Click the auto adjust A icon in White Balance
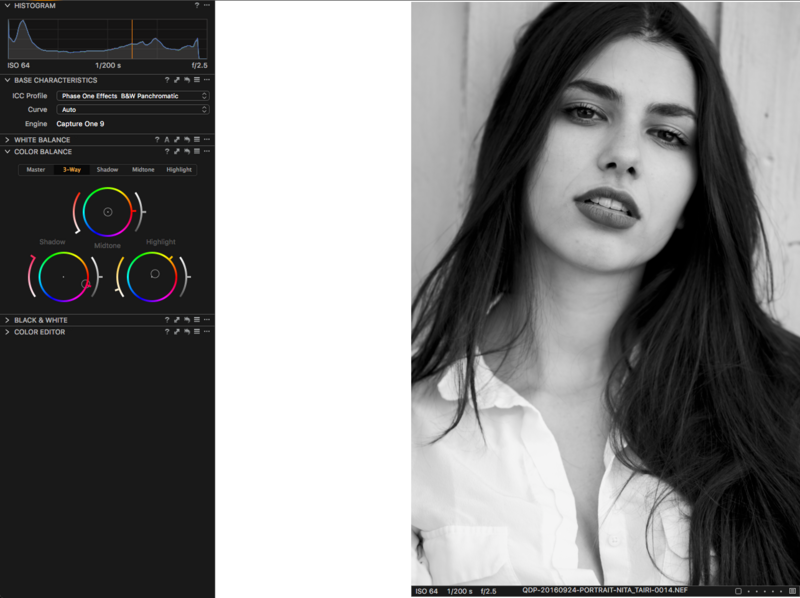The width and height of the screenshot is (800, 598). [167, 140]
